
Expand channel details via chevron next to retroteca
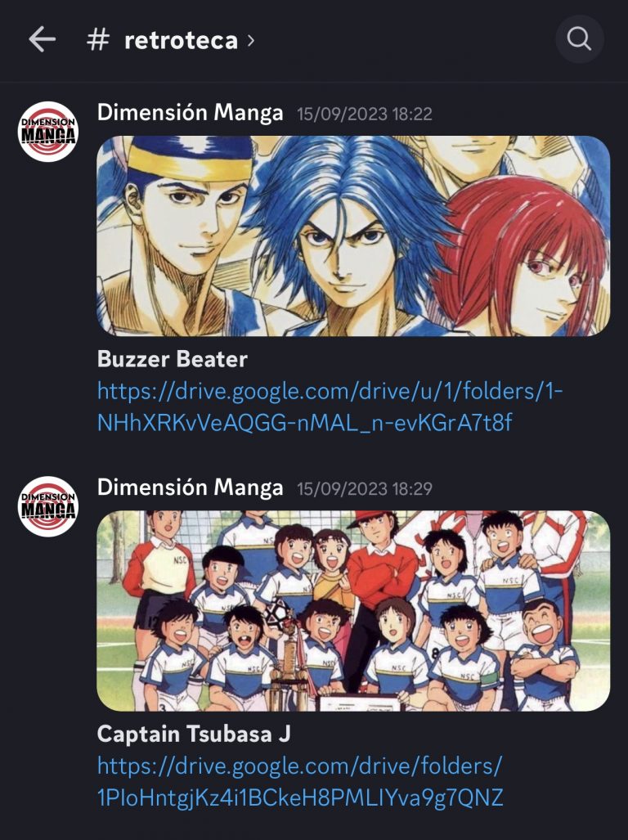250,41
